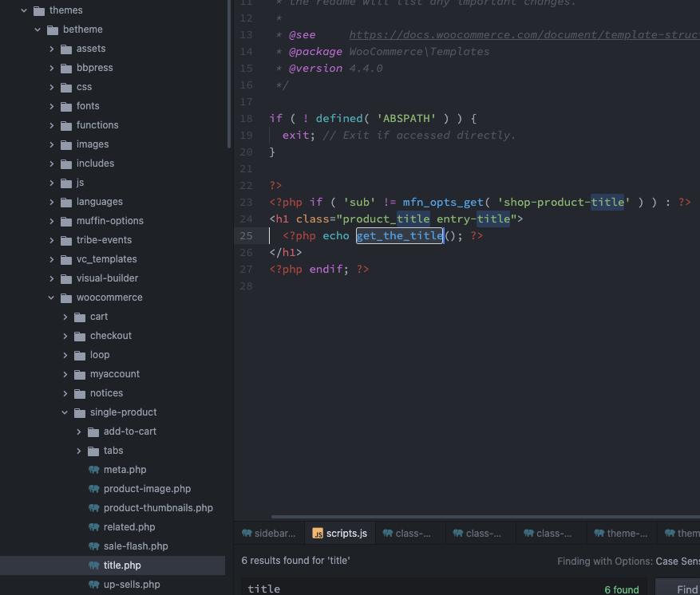Screen dimensions: 700x595
Task: Click the cart folder icon
Action: (80, 317)
